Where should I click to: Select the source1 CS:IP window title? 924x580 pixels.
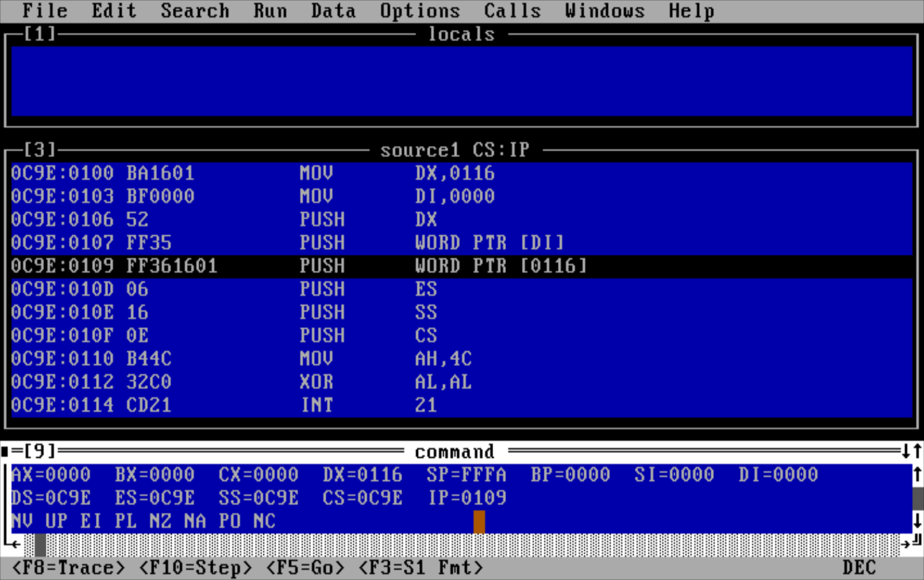[455, 150]
